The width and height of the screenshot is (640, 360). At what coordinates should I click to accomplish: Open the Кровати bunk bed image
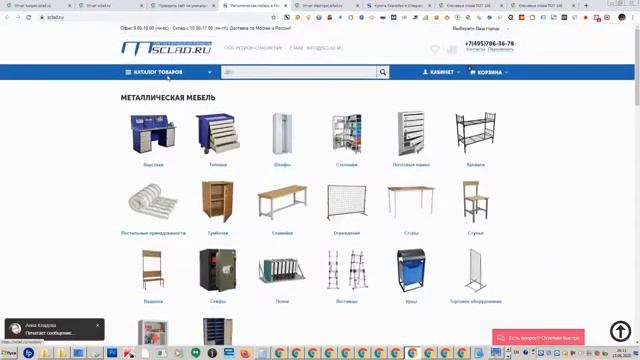(476, 133)
